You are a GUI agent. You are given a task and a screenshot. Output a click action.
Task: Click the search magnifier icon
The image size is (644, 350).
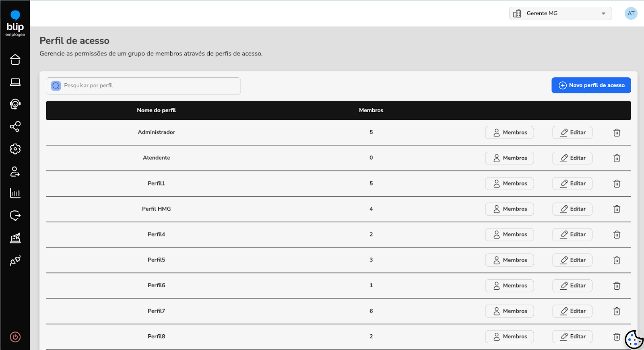tap(56, 86)
